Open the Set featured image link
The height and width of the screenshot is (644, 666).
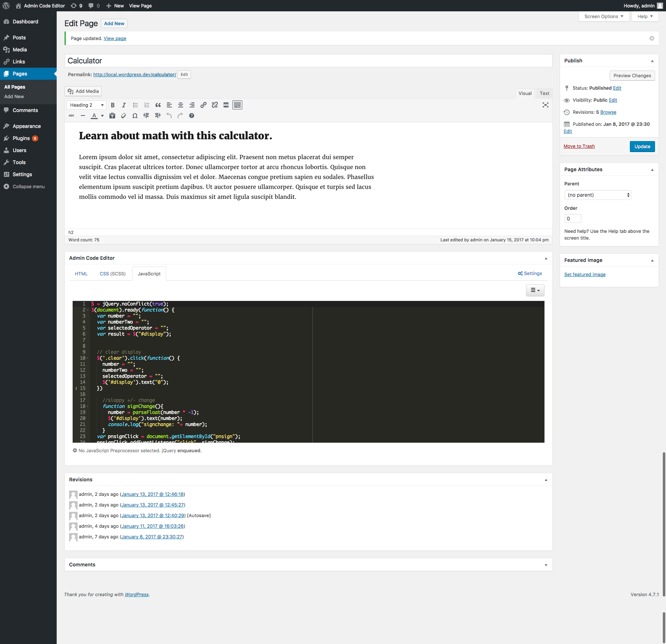(585, 274)
